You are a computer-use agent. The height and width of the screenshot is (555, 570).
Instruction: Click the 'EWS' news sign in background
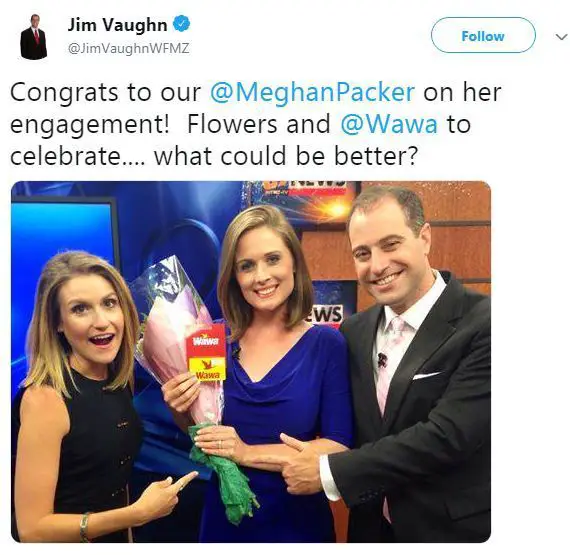click(324, 314)
